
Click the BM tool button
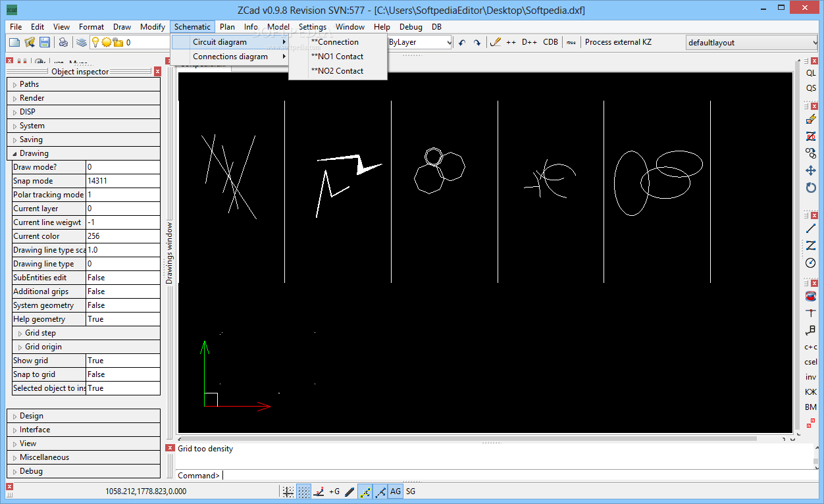[x=811, y=407]
